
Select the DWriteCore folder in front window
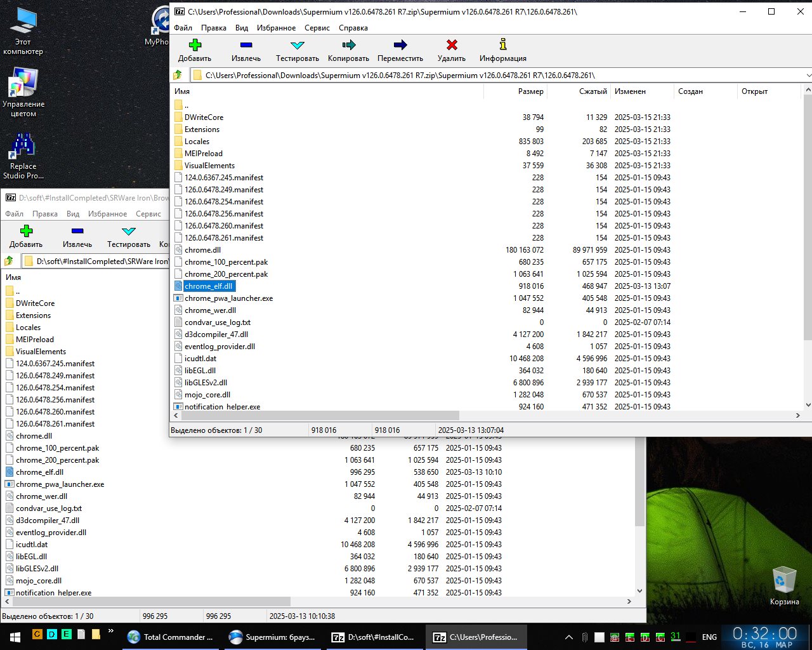(x=204, y=117)
